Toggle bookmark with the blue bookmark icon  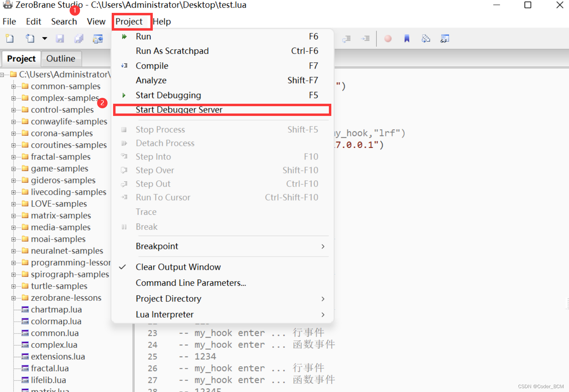point(407,39)
